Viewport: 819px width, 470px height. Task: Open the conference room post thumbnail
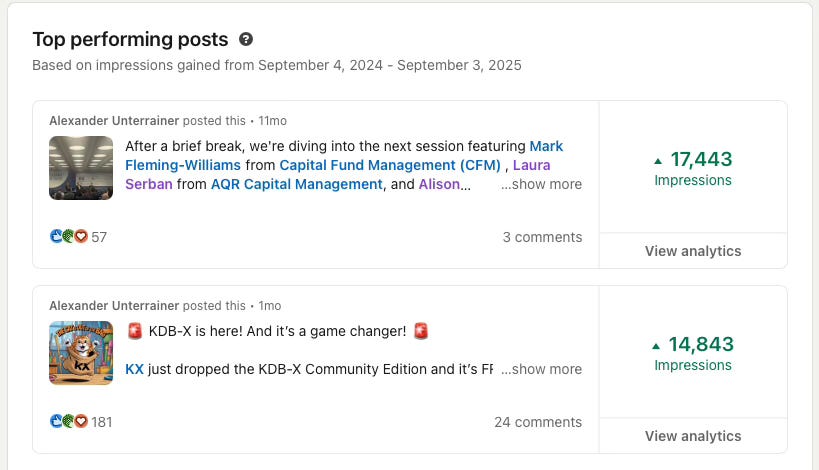click(81, 168)
